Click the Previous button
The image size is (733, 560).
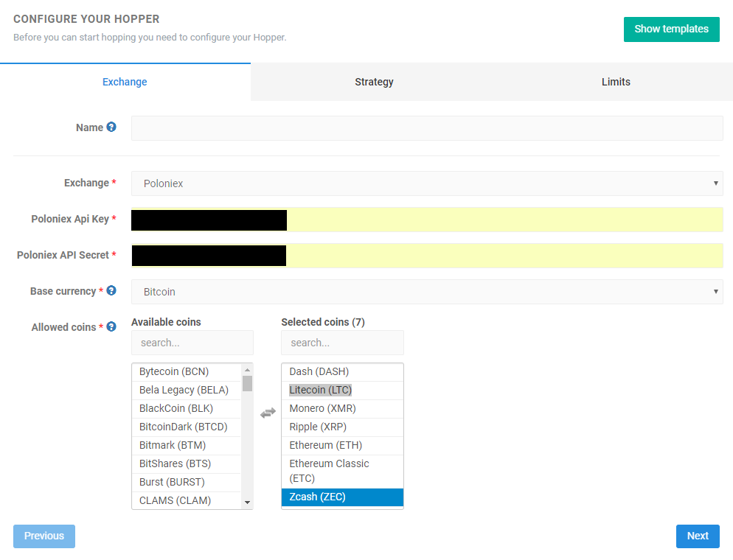44,536
